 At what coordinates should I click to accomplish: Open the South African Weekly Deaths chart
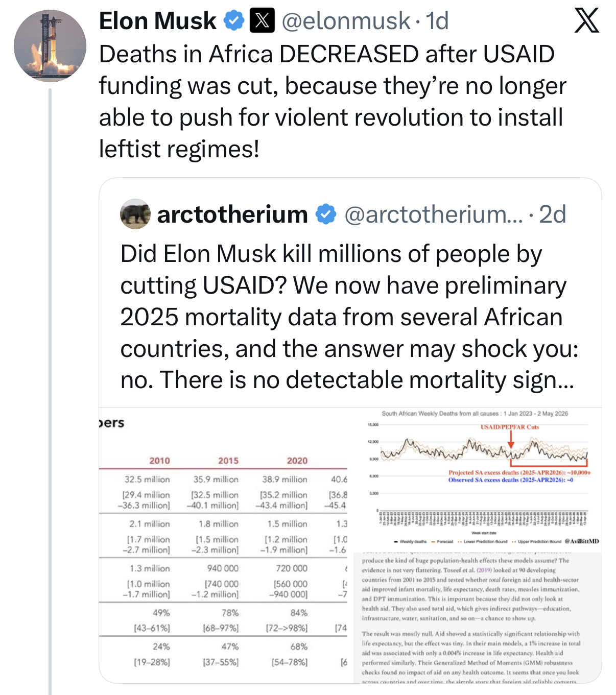tap(478, 480)
